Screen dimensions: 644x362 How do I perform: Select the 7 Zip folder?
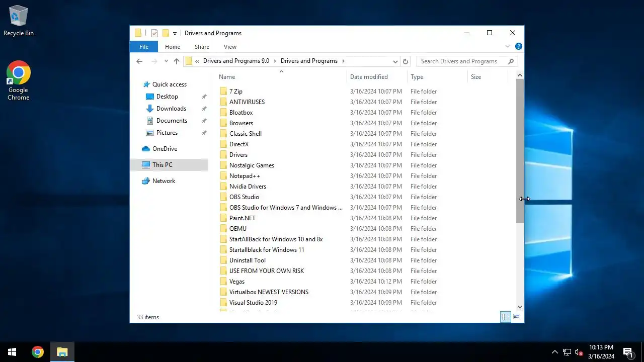point(235,92)
